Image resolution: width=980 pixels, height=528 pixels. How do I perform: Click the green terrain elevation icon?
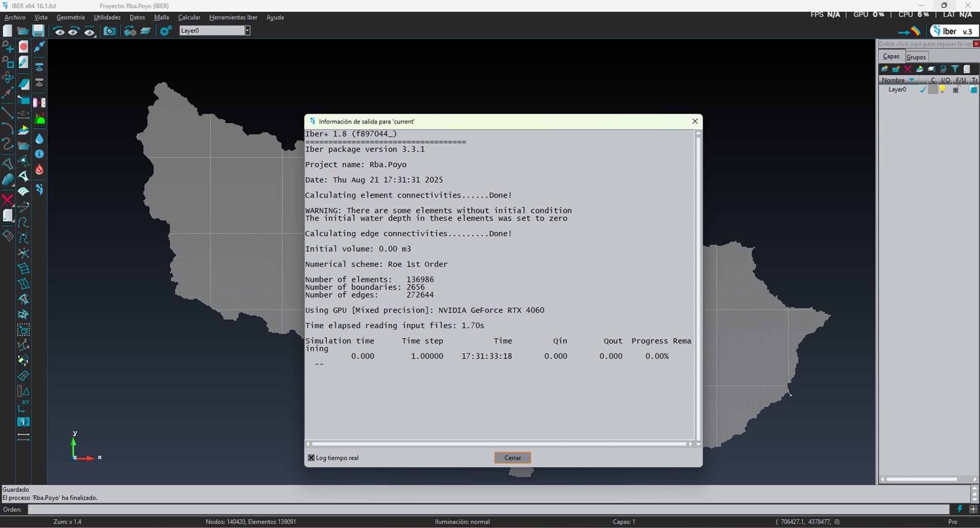(39, 120)
